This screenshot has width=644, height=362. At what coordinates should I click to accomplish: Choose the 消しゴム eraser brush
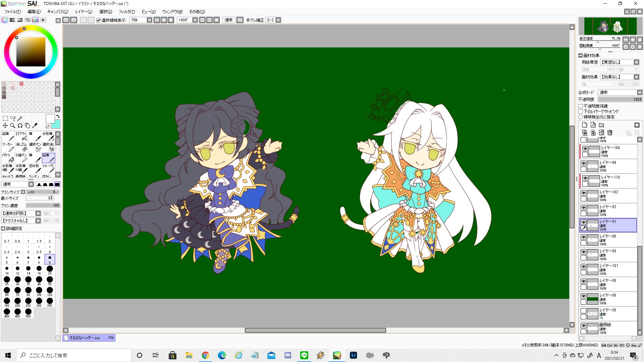point(21,147)
